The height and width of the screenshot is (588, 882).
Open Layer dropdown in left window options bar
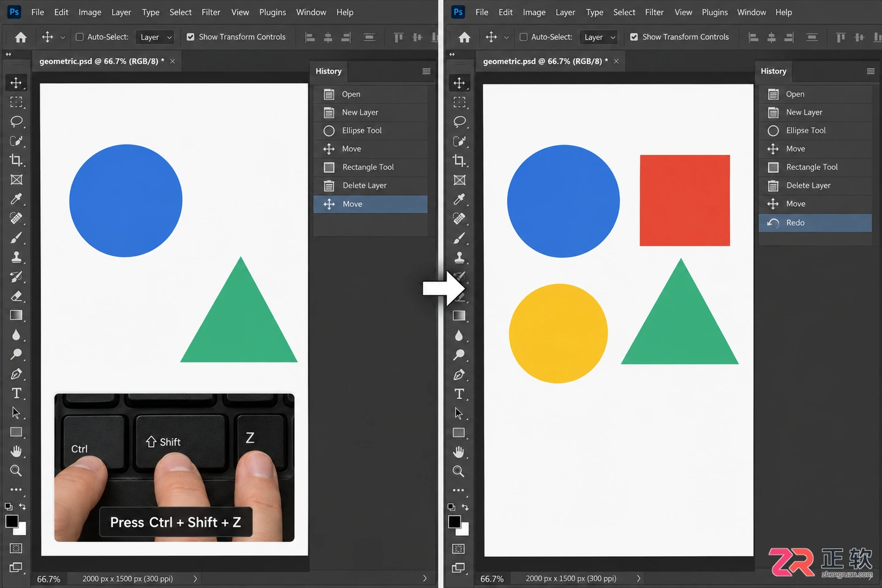click(155, 37)
